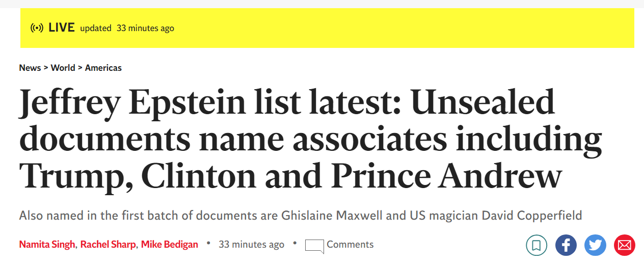Image resolution: width=644 pixels, height=264 pixels.
Task: Click an empty area of the yellow banner
Action: (x=408, y=28)
